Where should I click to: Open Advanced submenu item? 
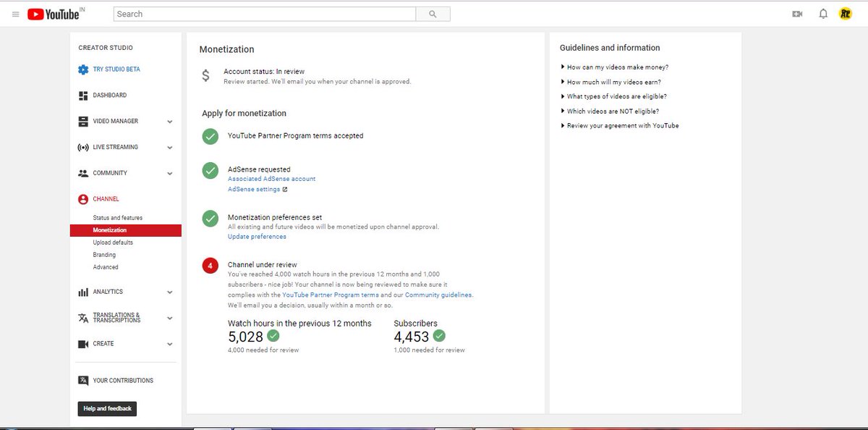(x=106, y=267)
